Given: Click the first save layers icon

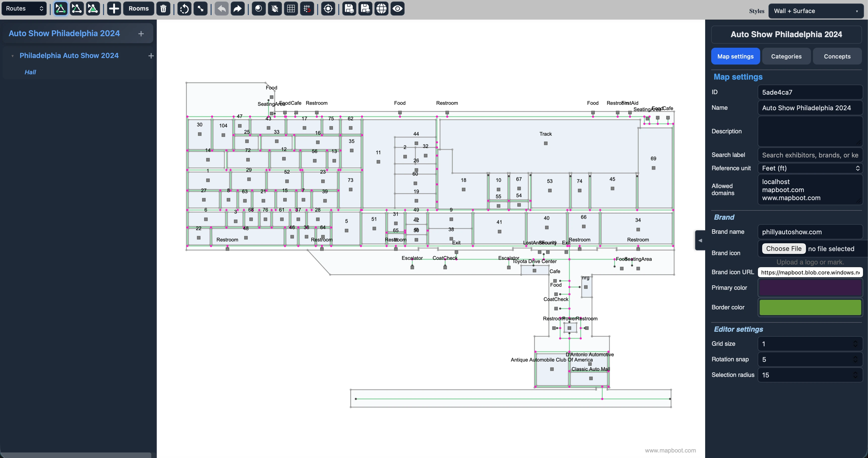Looking at the screenshot, I should tap(349, 9).
